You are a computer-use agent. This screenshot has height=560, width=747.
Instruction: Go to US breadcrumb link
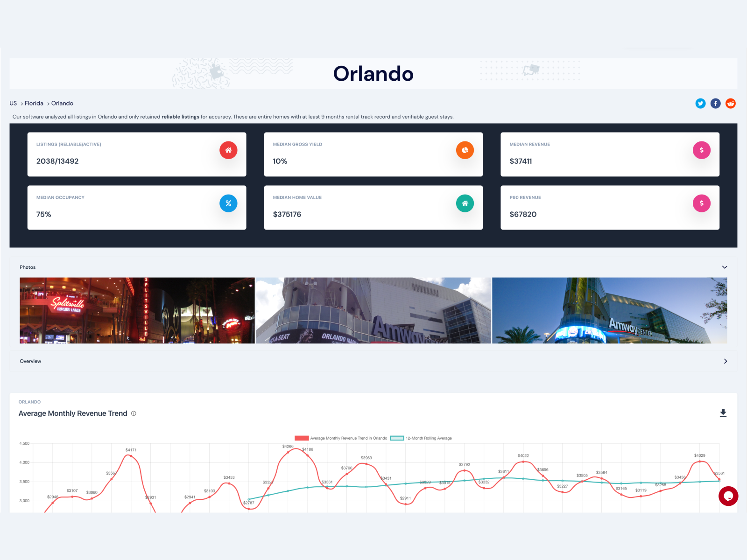tap(13, 104)
